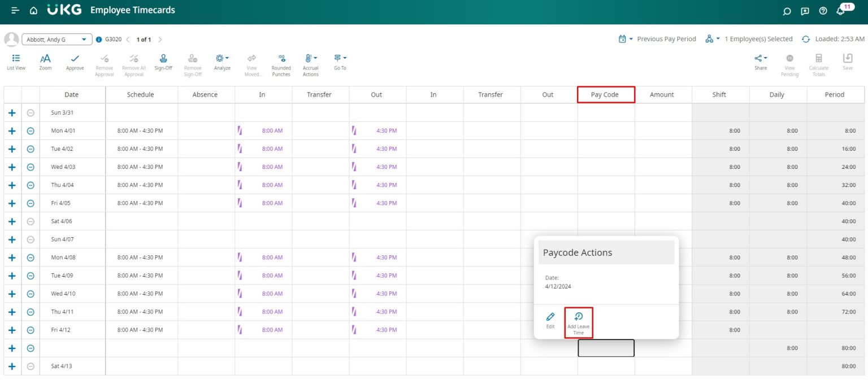Click the Sign-Off toolbar icon
The height and width of the screenshot is (388, 868).
(163, 62)
